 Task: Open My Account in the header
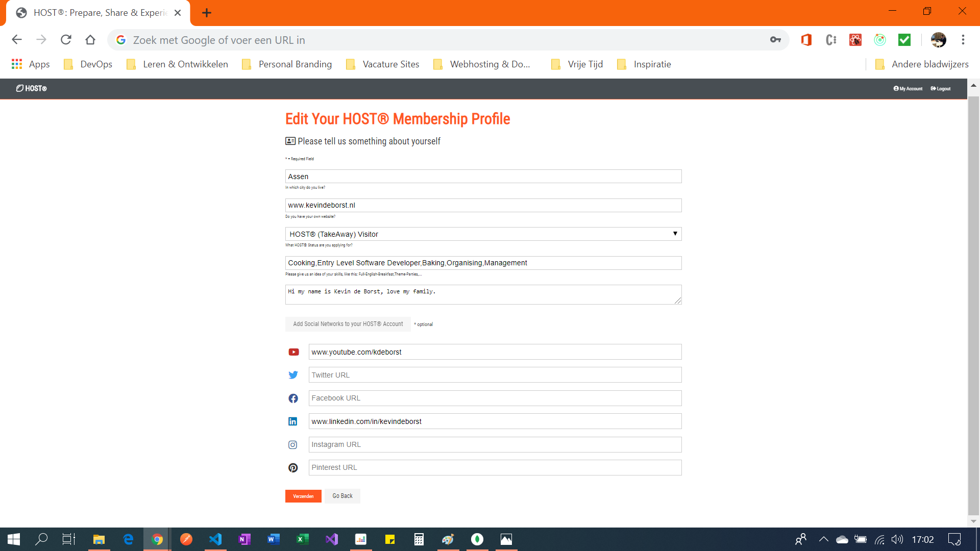(908, 89)
